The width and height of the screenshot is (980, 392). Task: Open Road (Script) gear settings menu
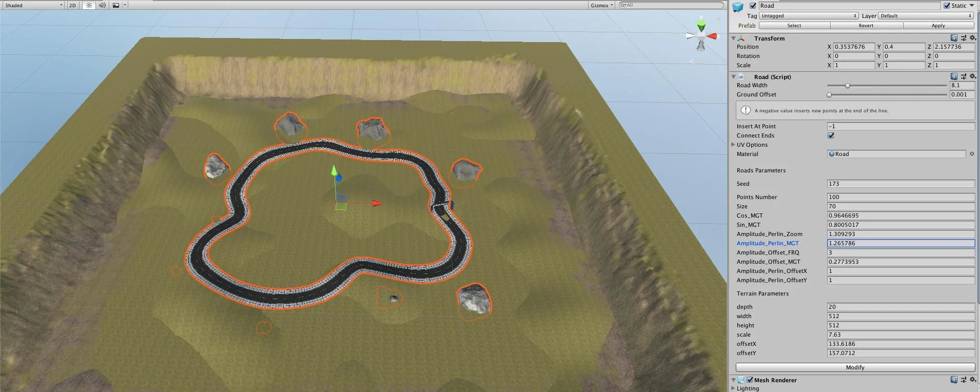972,76
